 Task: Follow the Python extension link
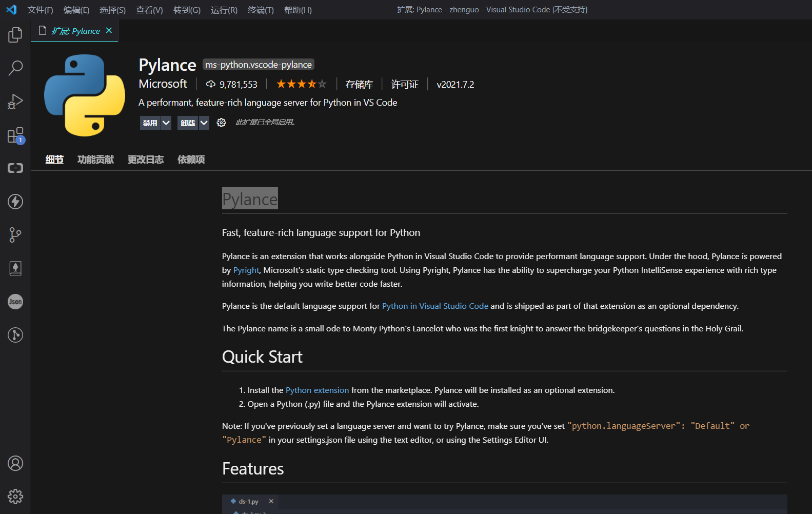point(317,390)
